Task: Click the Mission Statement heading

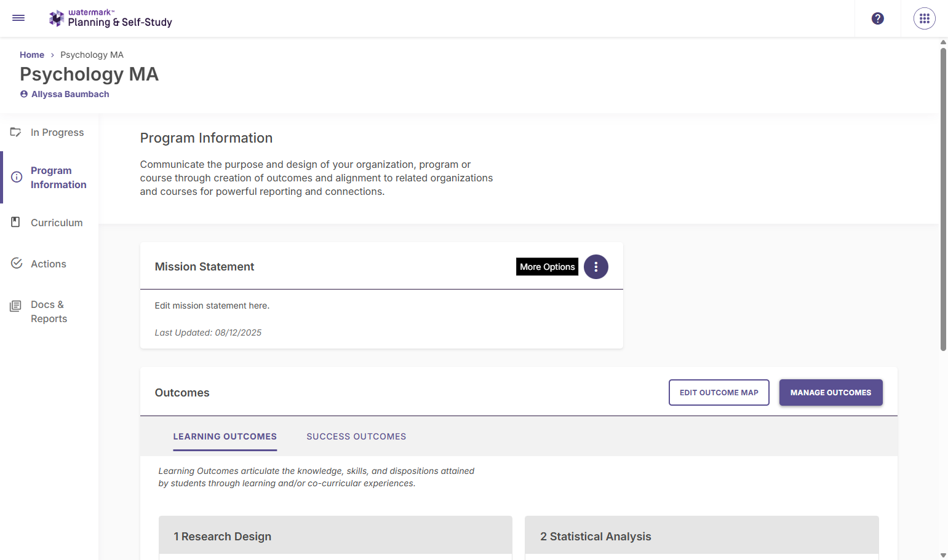Action: click(204, 267)
